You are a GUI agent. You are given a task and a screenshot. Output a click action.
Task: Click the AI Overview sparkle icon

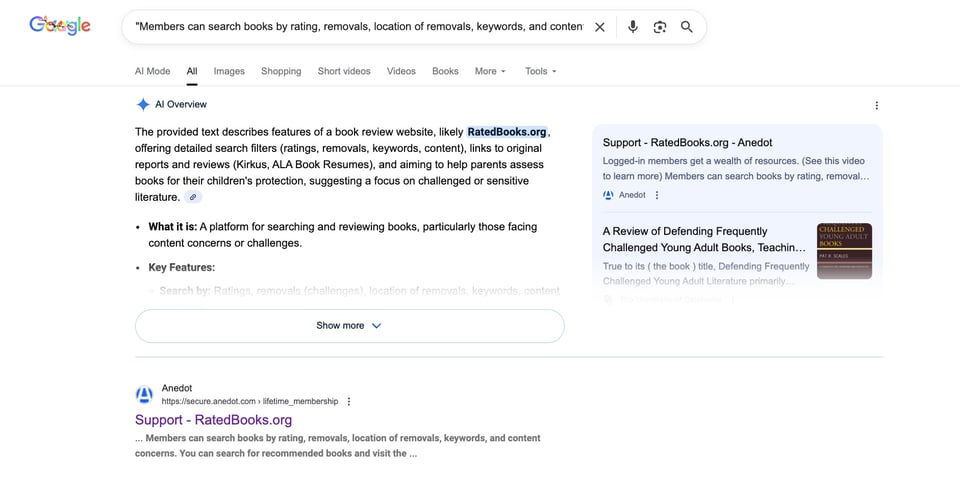(x=143, y=105)
